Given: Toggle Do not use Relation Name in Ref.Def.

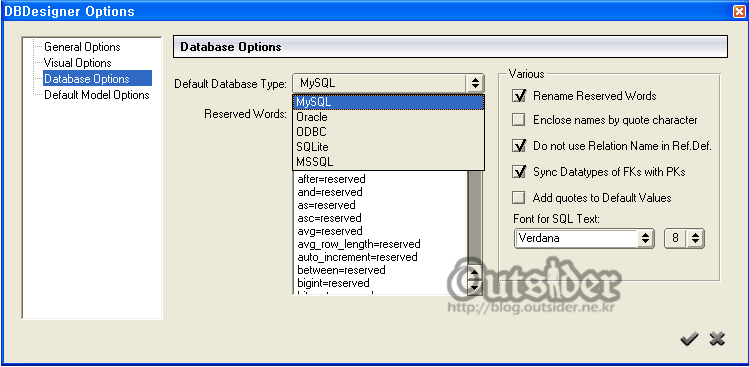Looking at the screenshot, I should click(x=519, y=146).
